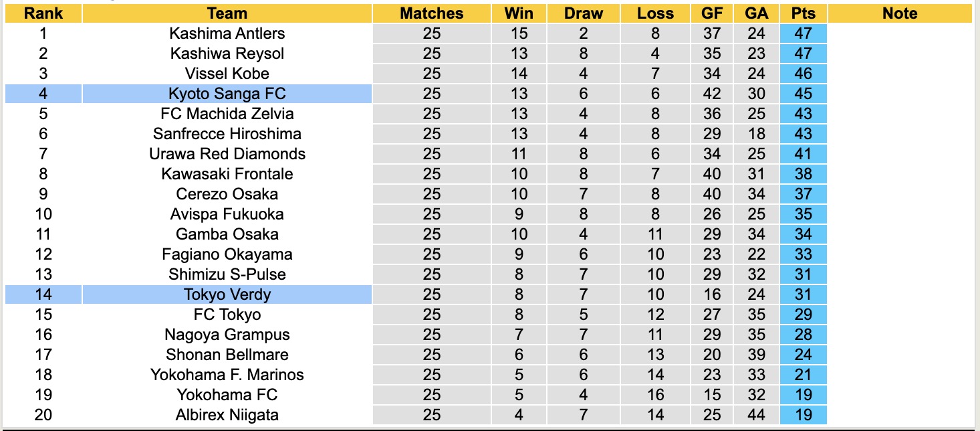
Task: Click the GA header cell
Action: coord(756,13)
